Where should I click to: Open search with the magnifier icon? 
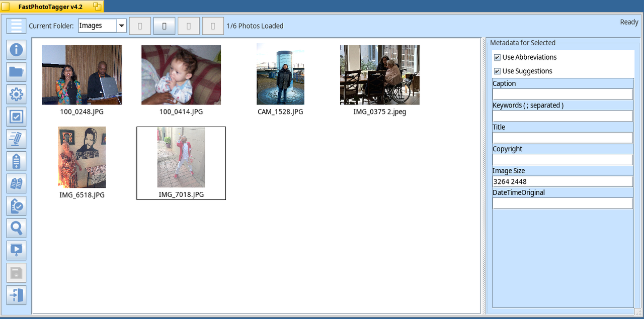16,228
